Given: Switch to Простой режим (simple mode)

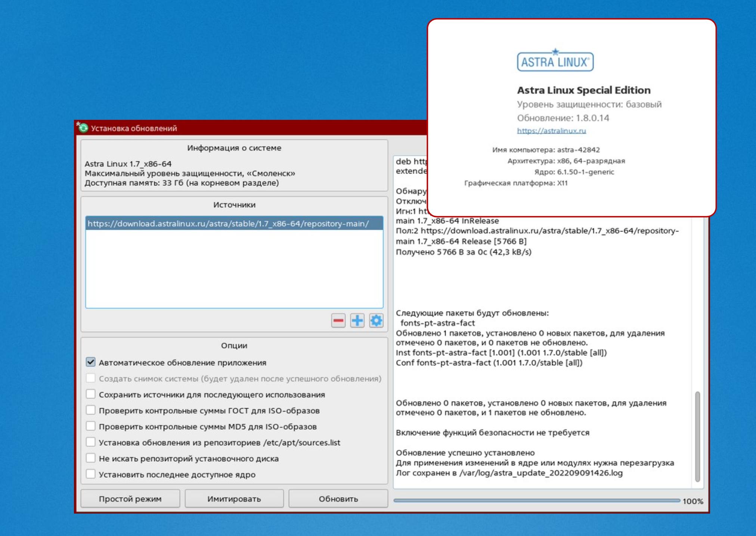Looking at the screenshot, I should pyautogui.click(x=130, y=499).
